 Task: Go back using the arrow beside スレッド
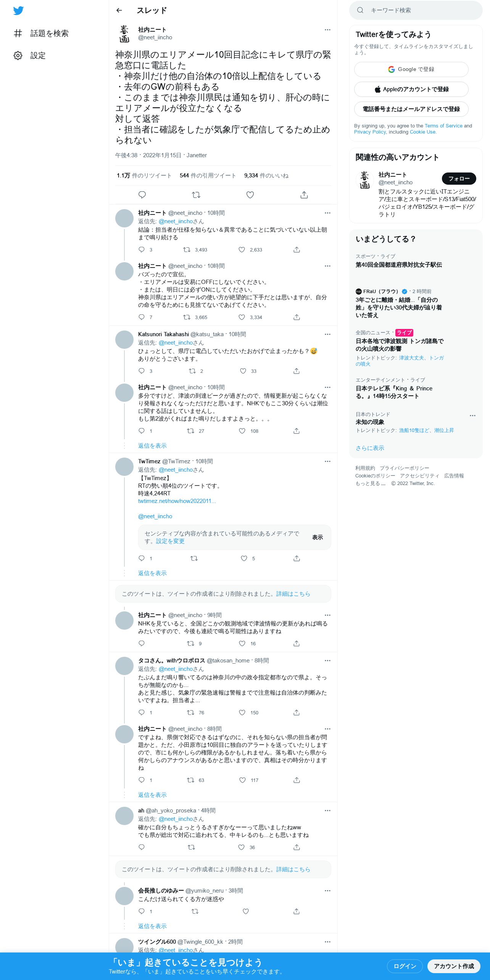[119, 10]
